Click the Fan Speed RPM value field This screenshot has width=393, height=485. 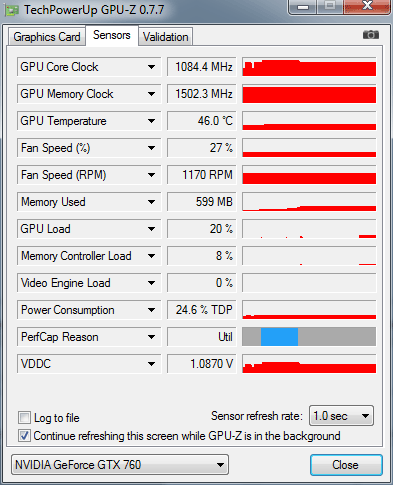[x=202, y=175]
